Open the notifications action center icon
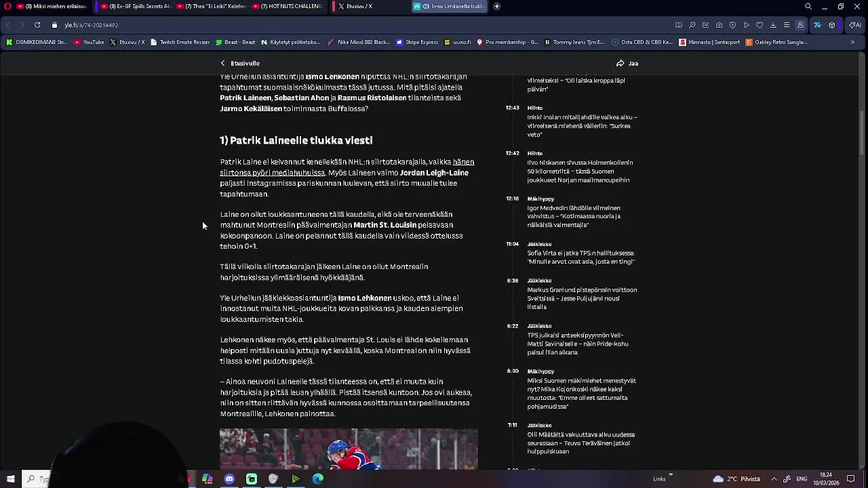 [x=850, y=479]
